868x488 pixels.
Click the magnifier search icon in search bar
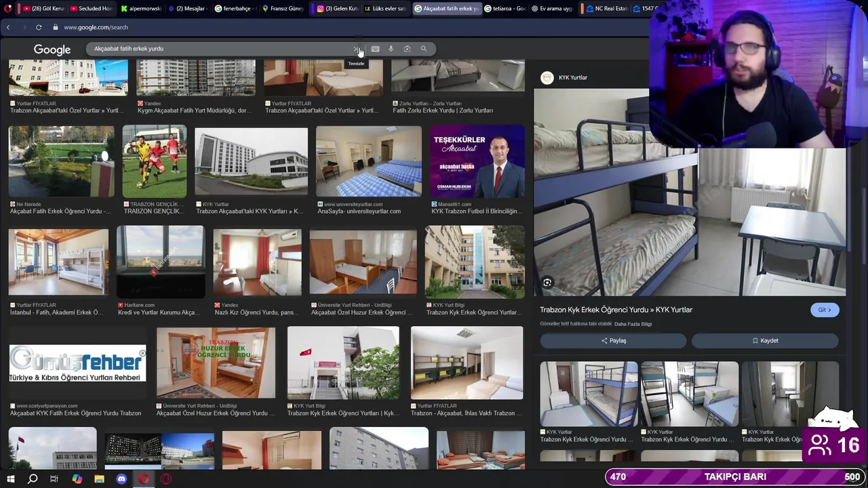point(424,49)
